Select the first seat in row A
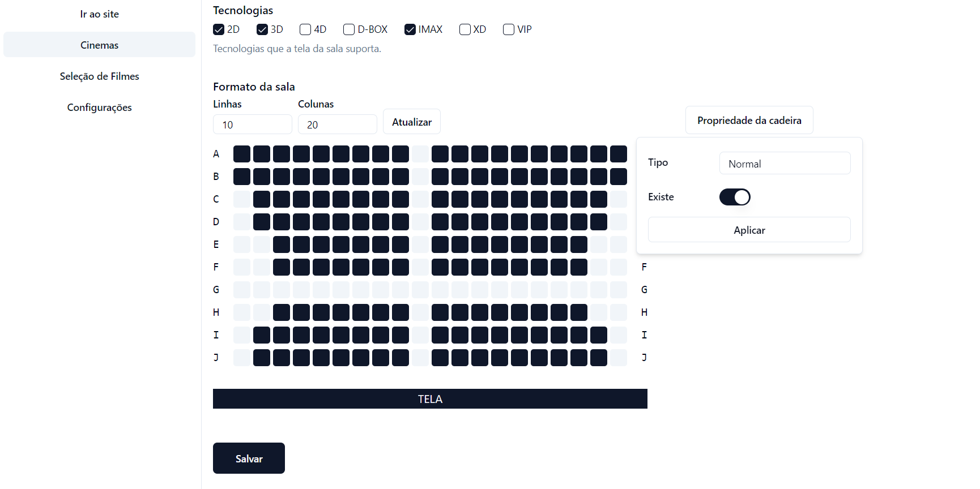The width and height of the screenshot is (980, 489). tap(242, 154)
